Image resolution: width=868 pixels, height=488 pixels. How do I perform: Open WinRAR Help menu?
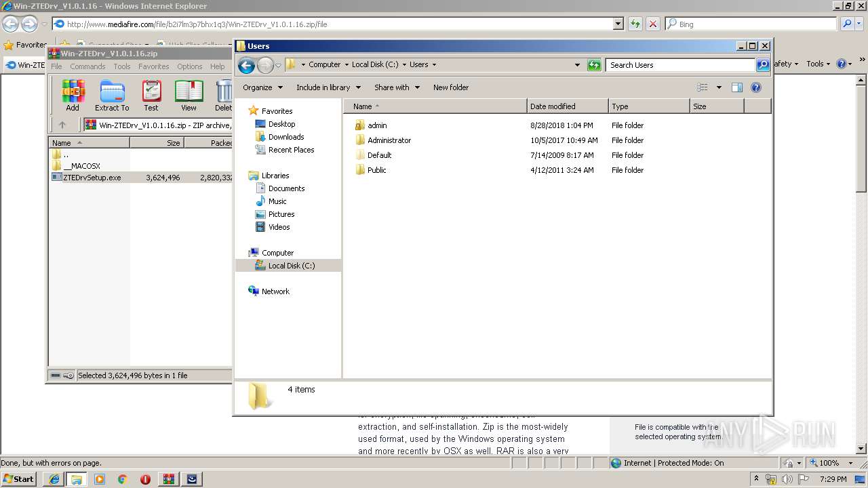217,66
